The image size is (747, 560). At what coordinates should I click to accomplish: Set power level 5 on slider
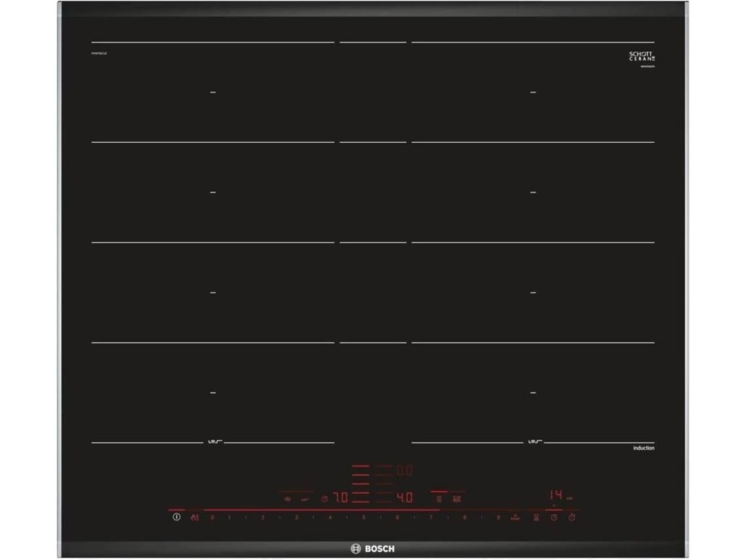point(364,517)
